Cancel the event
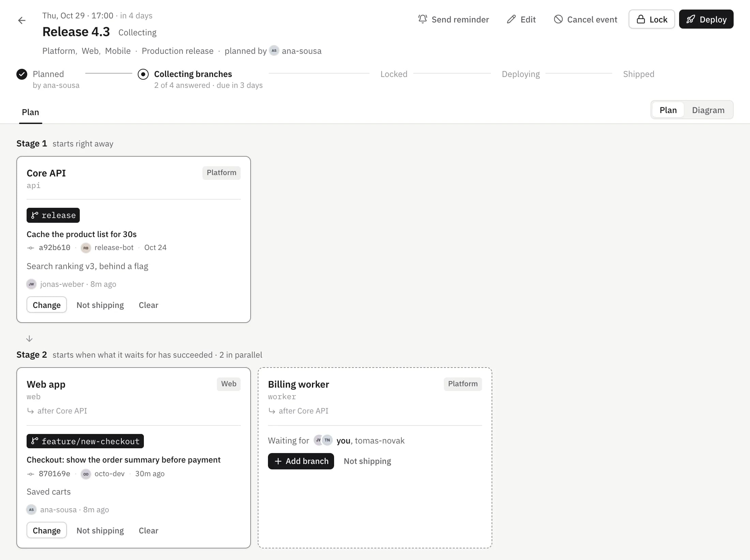750x560 pixels. 585,19
